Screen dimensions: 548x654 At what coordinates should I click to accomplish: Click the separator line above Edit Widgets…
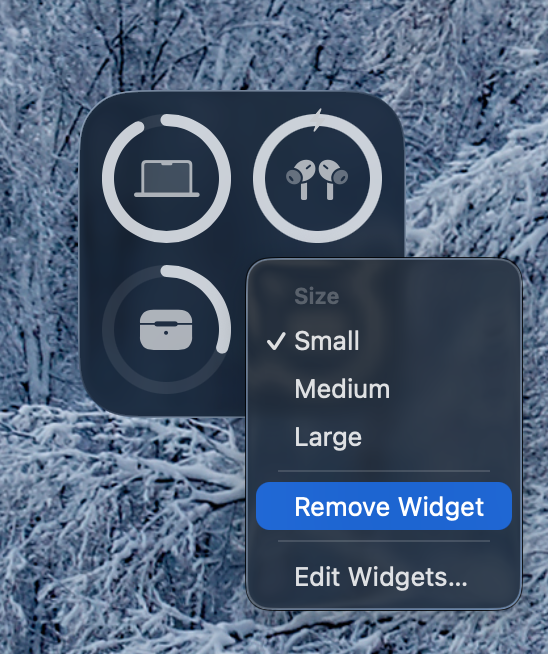coord(384,541)
